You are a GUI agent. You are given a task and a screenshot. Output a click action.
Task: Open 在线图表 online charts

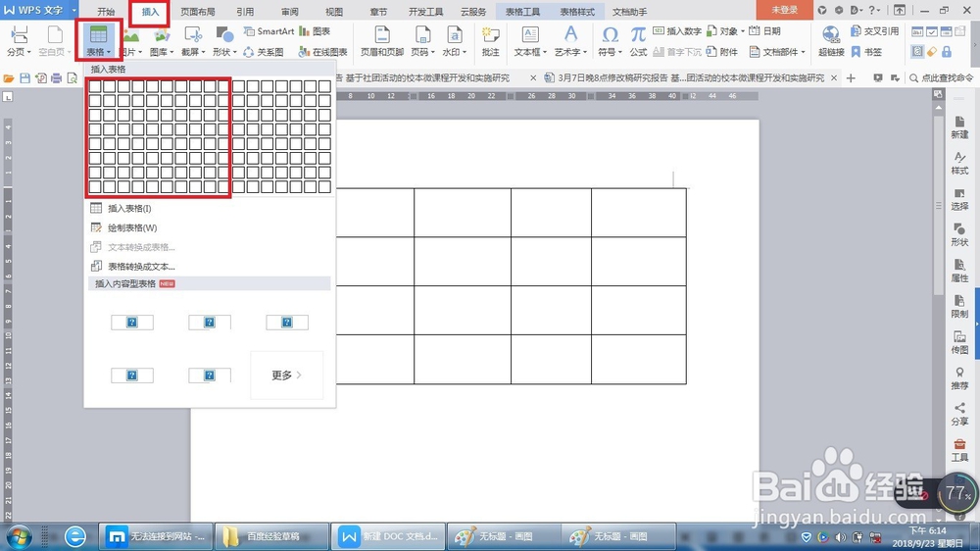coord(322,52)
